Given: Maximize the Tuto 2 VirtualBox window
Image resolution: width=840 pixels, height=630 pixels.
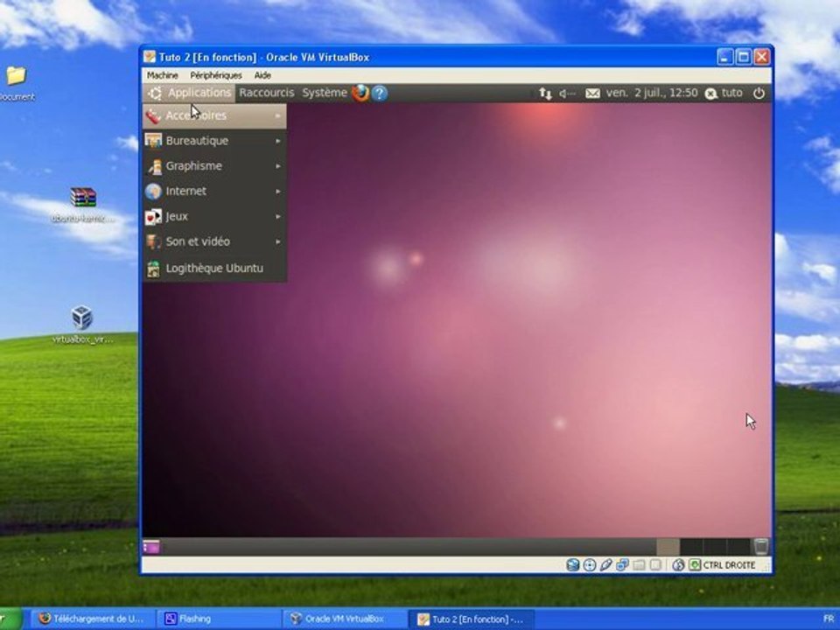Looking at the screenshot, I should point(743,57).
